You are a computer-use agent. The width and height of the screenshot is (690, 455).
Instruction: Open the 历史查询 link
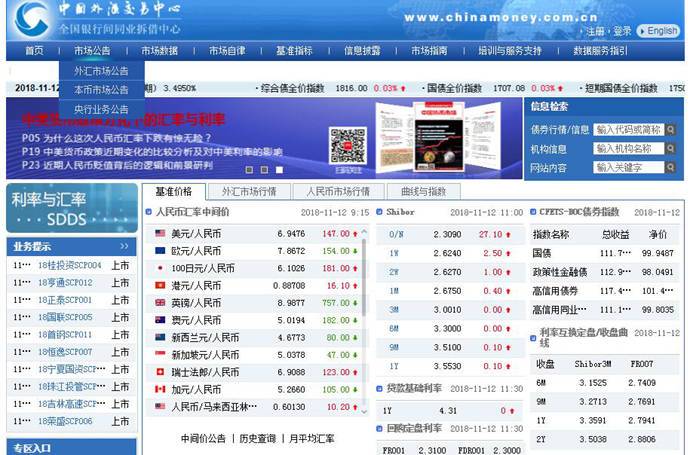click(257, 438)
